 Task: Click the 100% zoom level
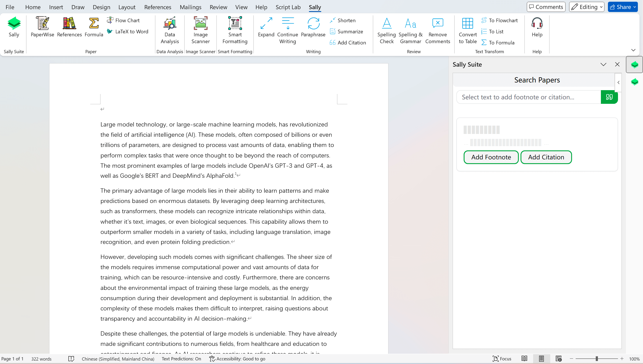pos(634,359)
